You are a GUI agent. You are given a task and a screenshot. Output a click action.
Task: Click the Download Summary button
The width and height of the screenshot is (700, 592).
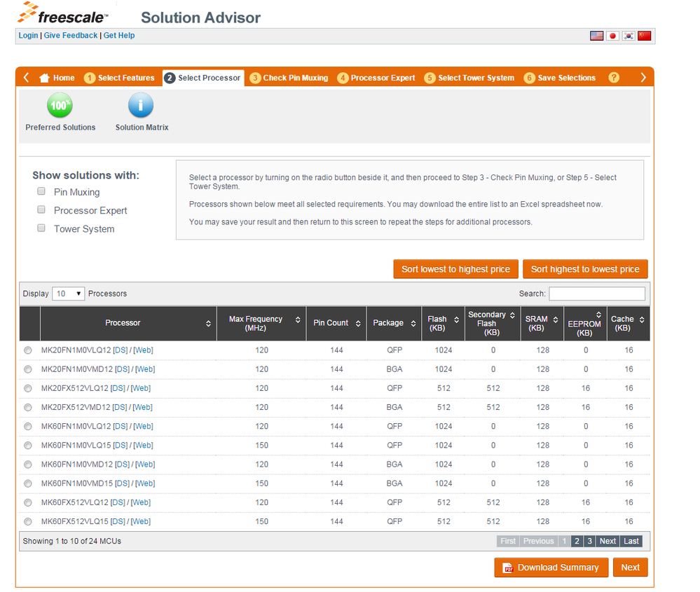point(551,567)
